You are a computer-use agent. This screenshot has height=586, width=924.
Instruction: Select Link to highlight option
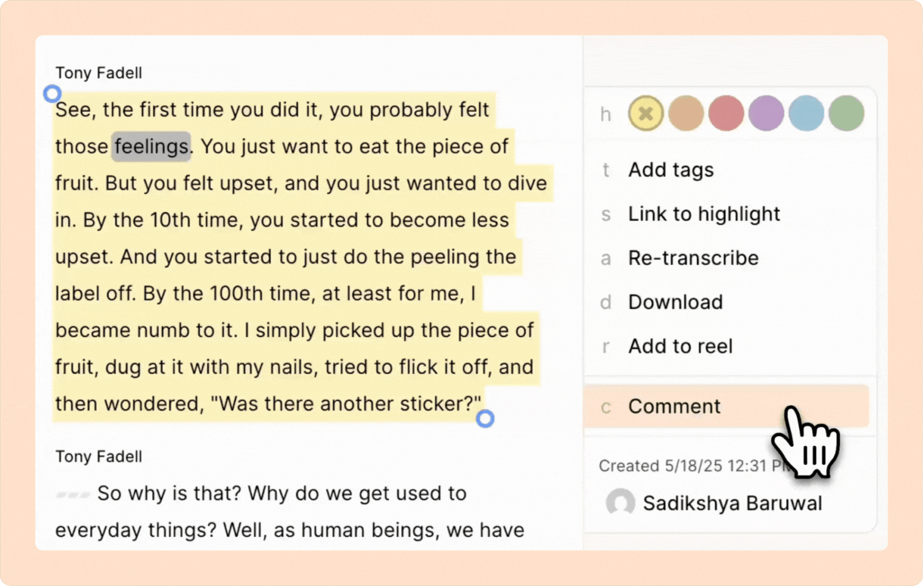coord(704,214)
